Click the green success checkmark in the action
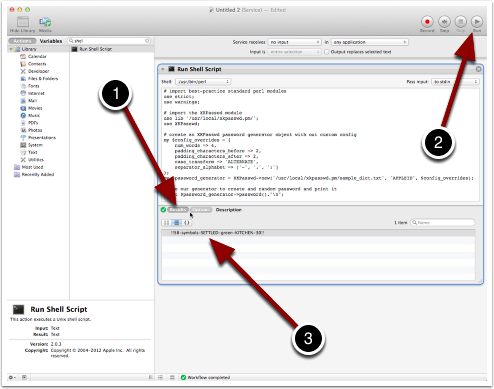Viewport: 494px width, 389px height. pyautogui.click(x=163, y=210)
